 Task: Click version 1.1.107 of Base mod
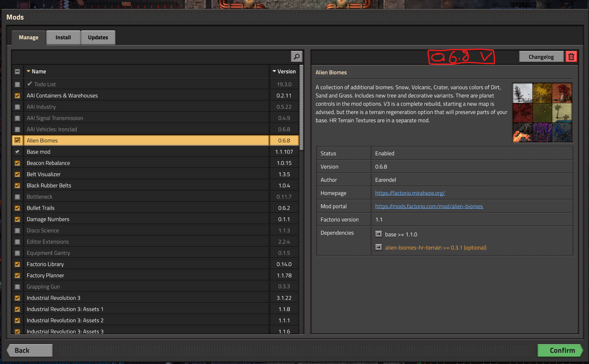pos(284,152)
